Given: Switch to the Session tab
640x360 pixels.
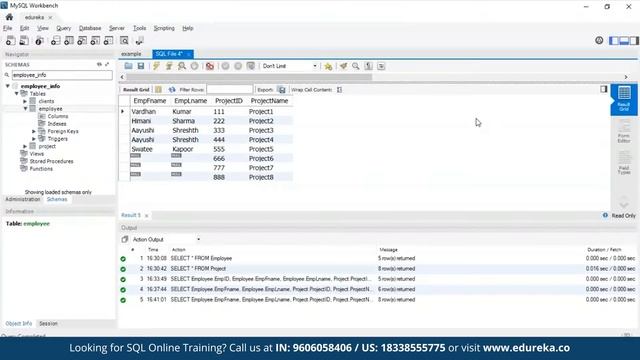Looking at the screenshot, I should pyautogui.click(x=48, y=323).
